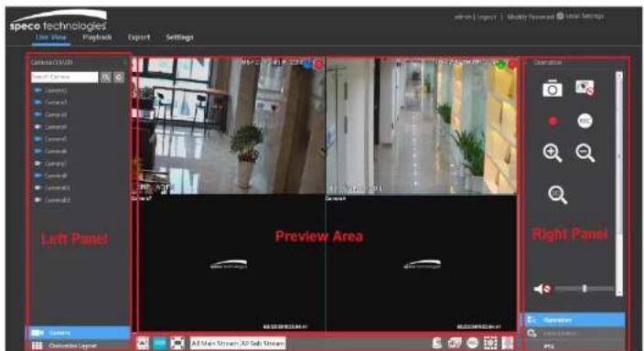
Task: Switch to the Live View tab
Action: (x=50, y=37)
